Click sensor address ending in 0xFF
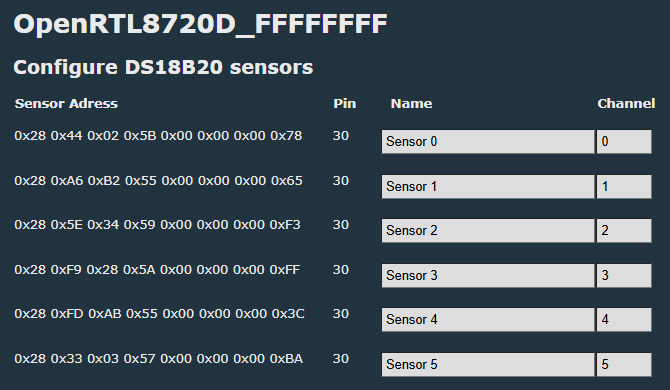Image resolution: width=670 pixels, height=390 pixels. [x=157, y=270]
